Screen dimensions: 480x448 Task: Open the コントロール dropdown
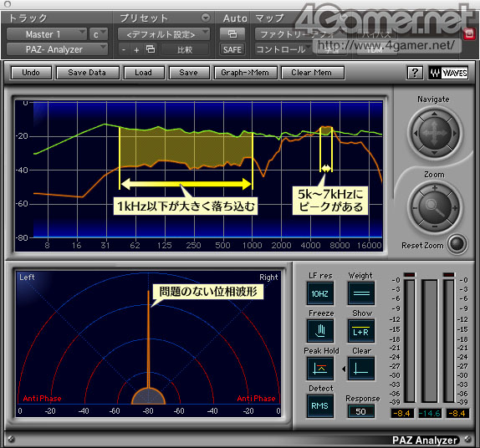click(x=283, y=49)
